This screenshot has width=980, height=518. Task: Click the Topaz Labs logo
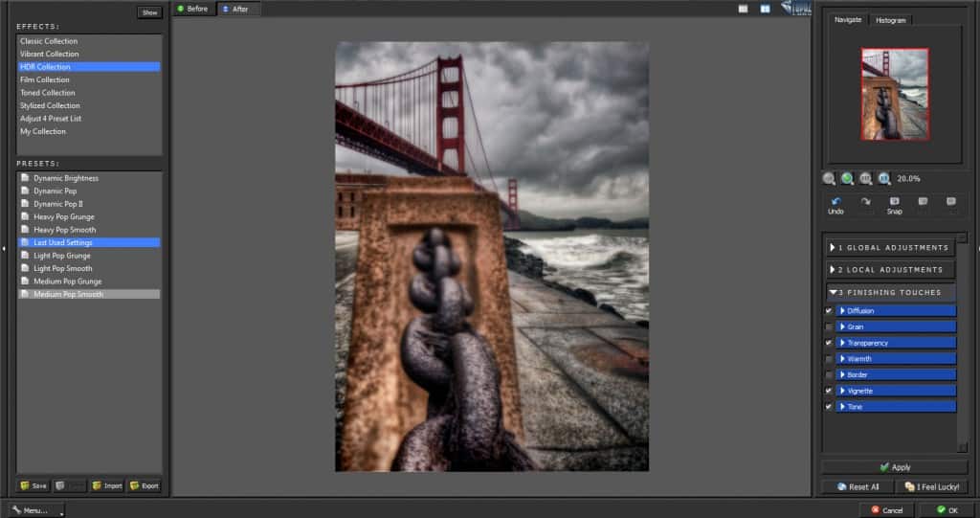pyautogui.click(x=795, y=8)
